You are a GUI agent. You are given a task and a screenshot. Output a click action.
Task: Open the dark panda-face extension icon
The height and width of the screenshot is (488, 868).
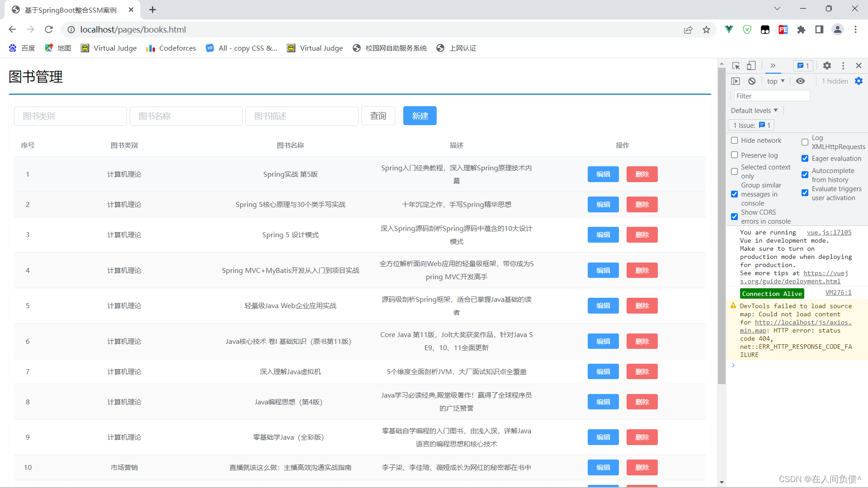click(765, 29)
